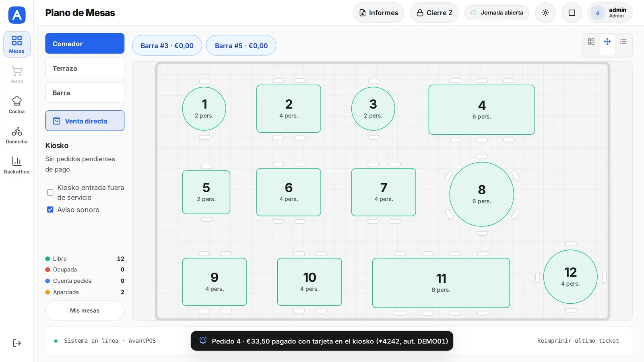Image resolution: width=644 pixels, height=362 pixels.
Task: Switch to grid view icon
Action: point(591,41)
